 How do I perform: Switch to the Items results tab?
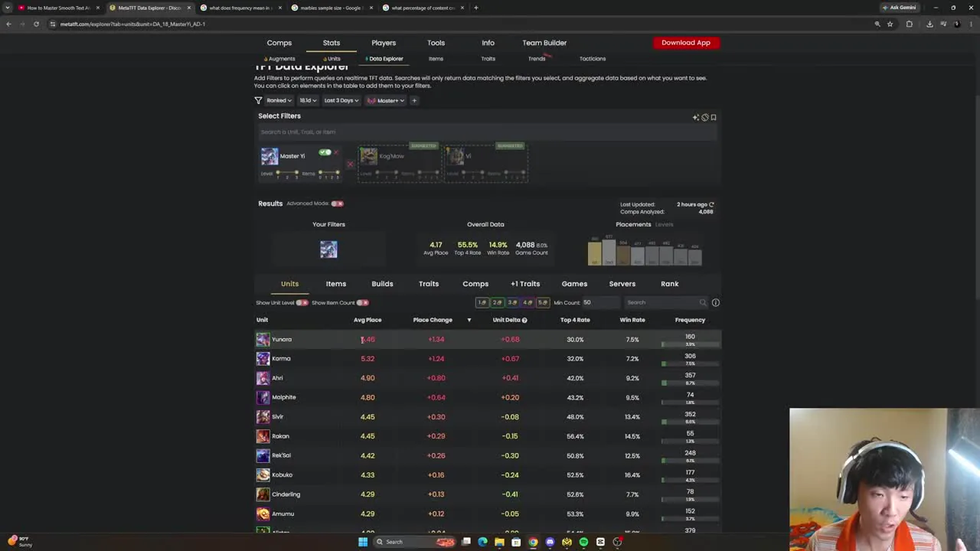click(x=336, y=284)
